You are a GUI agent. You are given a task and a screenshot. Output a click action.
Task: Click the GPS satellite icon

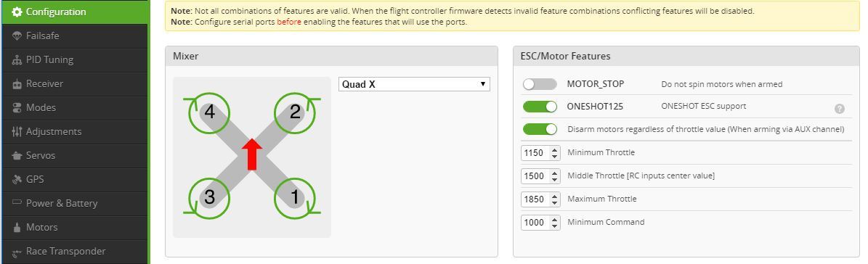tap(17, 179)
